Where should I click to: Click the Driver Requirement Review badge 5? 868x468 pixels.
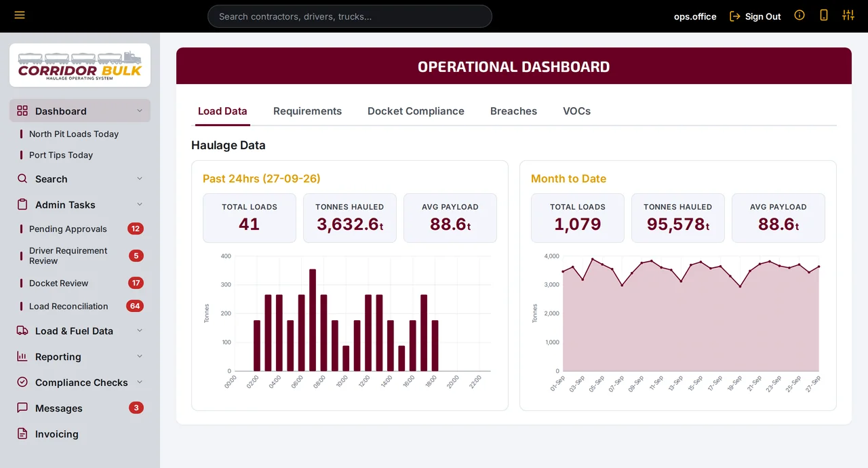coord(136,256)
